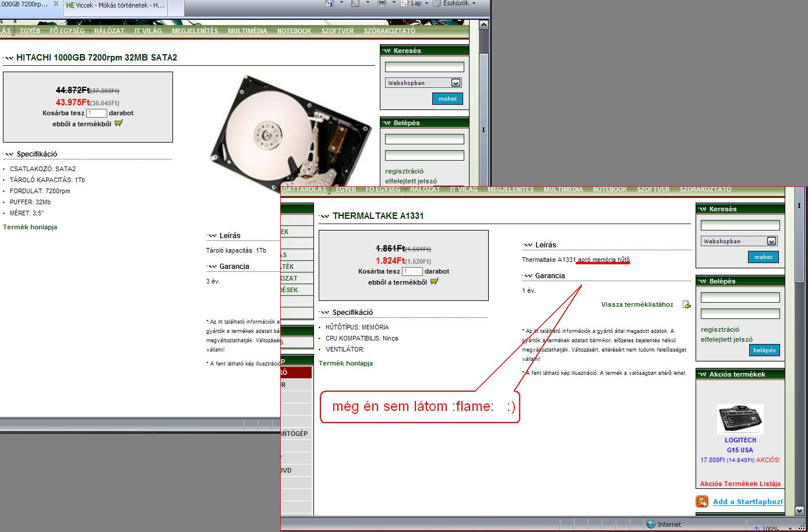Open the Akciós Termékek Listája link
The image size is (808, 532).
740,484
